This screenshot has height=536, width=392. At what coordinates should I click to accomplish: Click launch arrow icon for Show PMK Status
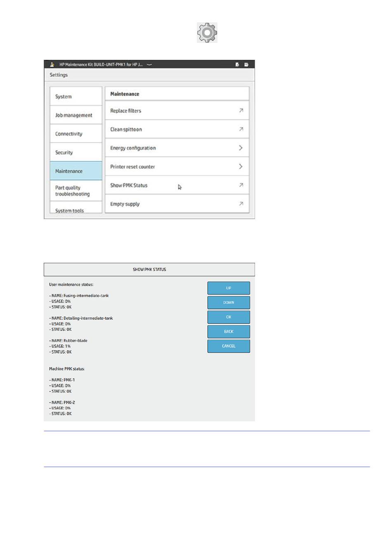tap(241, 185)
